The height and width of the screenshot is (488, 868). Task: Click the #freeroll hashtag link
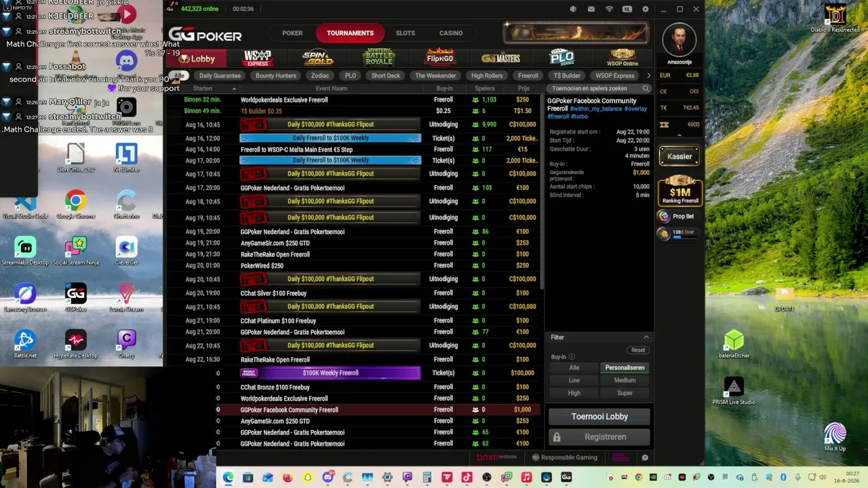558,117
